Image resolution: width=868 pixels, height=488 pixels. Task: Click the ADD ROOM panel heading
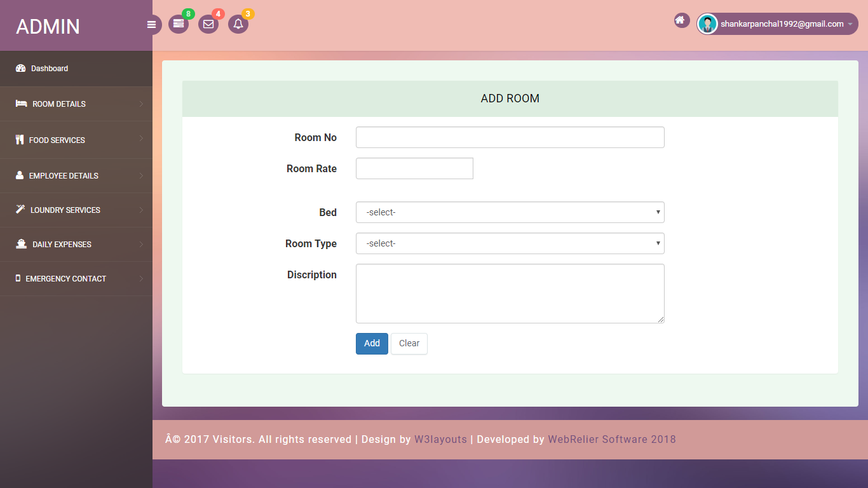510,98
